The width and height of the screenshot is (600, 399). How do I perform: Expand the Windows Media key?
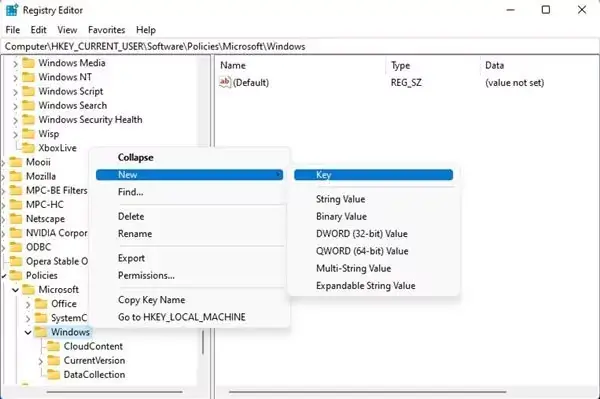[x=15, y=63]
